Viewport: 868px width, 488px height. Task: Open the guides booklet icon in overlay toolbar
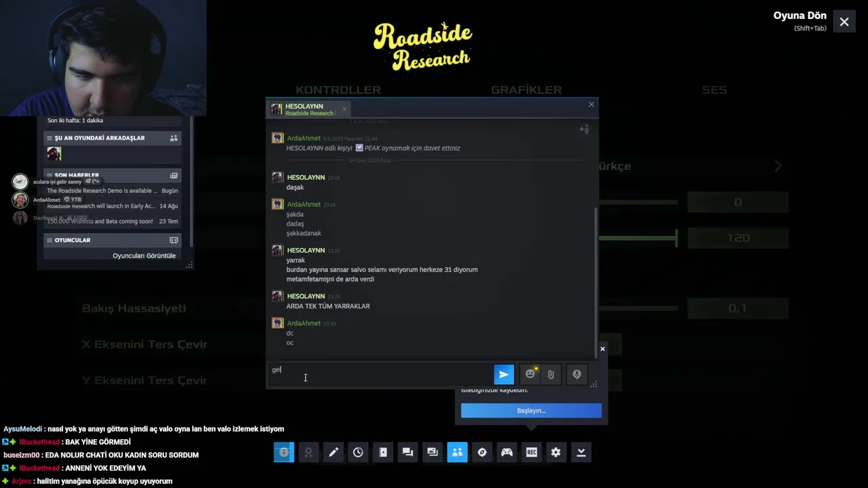pyautogui.click(x=383, y=452)
